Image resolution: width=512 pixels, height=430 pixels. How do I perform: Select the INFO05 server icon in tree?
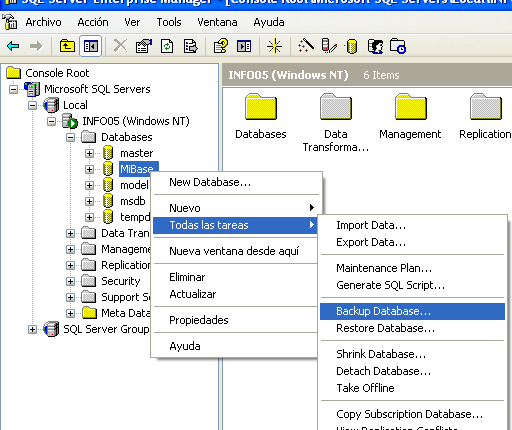[x=69, y=121]
